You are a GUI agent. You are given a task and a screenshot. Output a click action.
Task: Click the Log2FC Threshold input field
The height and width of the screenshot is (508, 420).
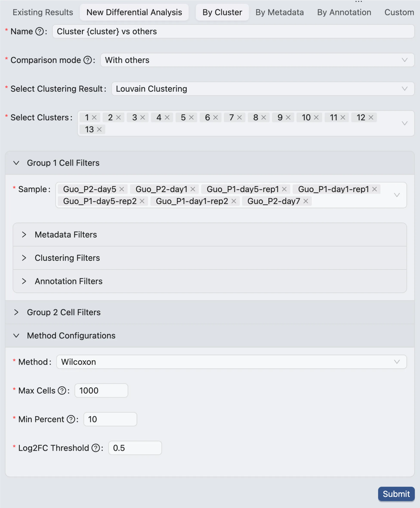(135, 448)
